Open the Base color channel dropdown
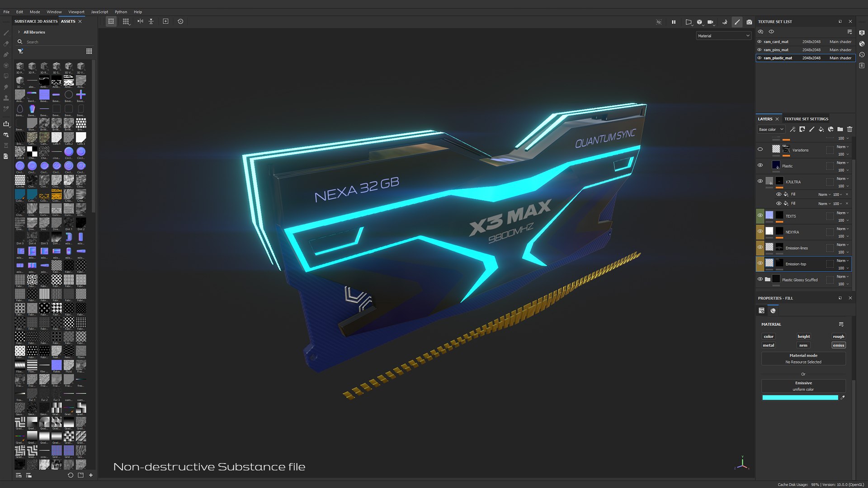 771,129
